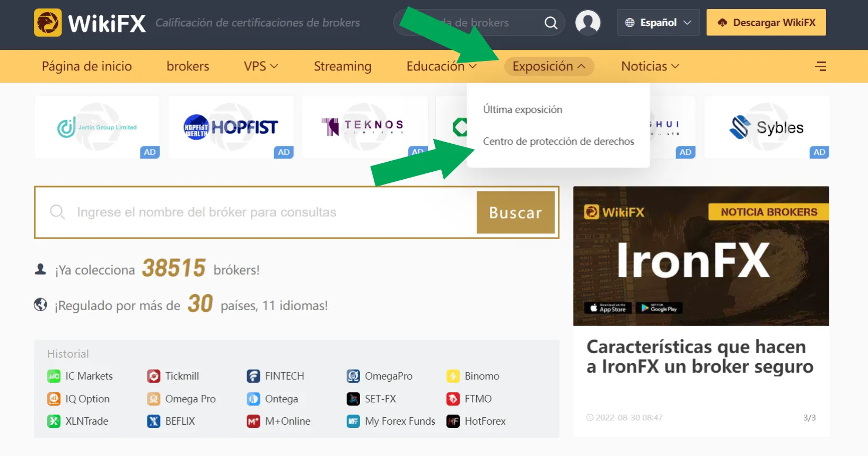Open the My Forex Funds link
Viewport: 868px width, 456px height.
(400, 421)
